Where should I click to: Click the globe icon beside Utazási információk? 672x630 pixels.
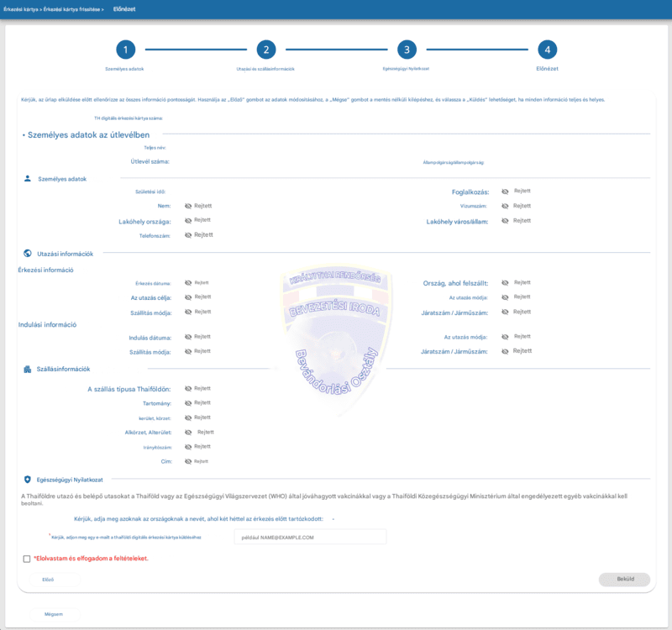point(28,253)
